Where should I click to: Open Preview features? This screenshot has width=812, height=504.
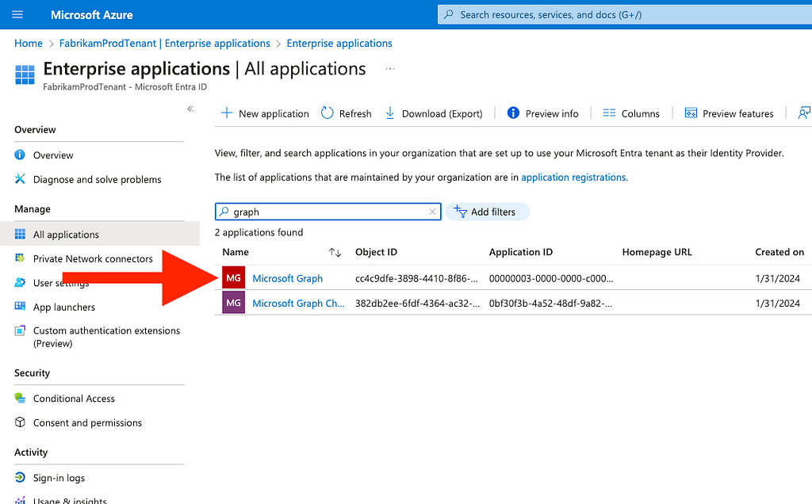click(x=730, y=113)
